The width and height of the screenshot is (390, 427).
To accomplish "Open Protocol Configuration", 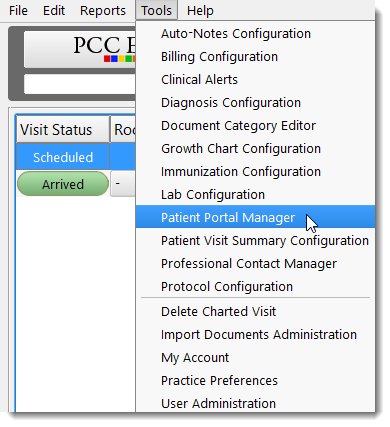I will click(255, 287).
